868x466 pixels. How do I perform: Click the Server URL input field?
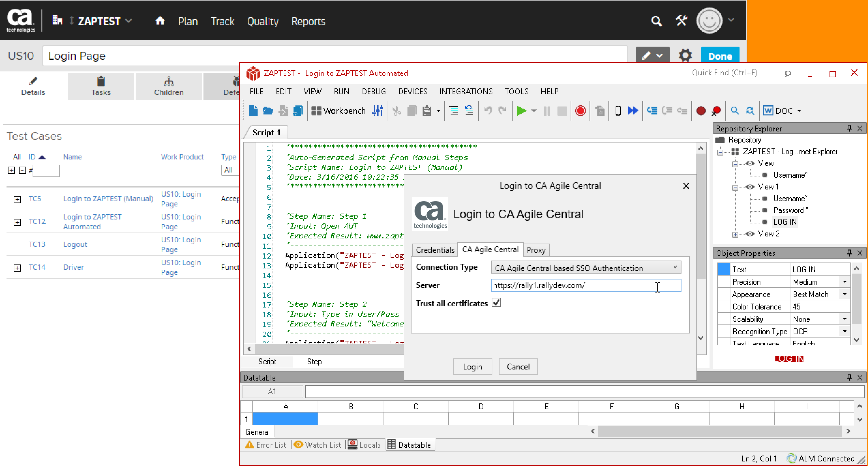(573, 285)
